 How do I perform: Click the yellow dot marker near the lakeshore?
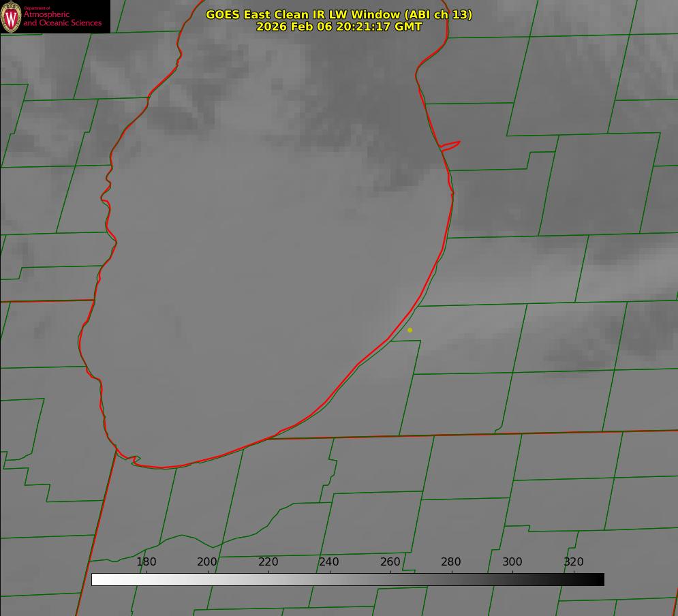pyautogui.click(x=410, y=330)
